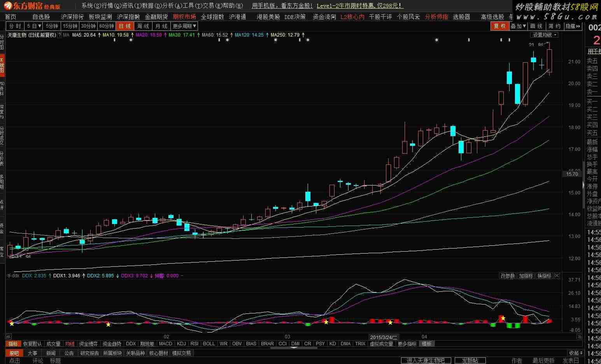Open the 系统(S) menu

click(x=91, y=6)
